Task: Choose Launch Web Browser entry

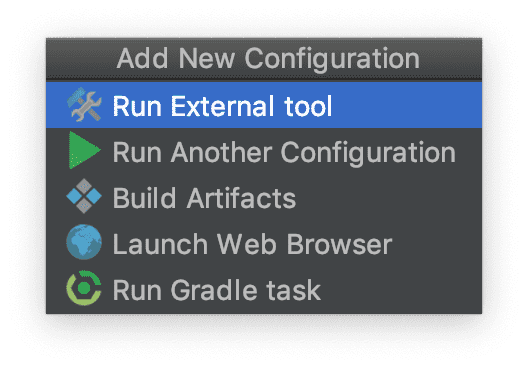Action: click(x=264, y=242)
